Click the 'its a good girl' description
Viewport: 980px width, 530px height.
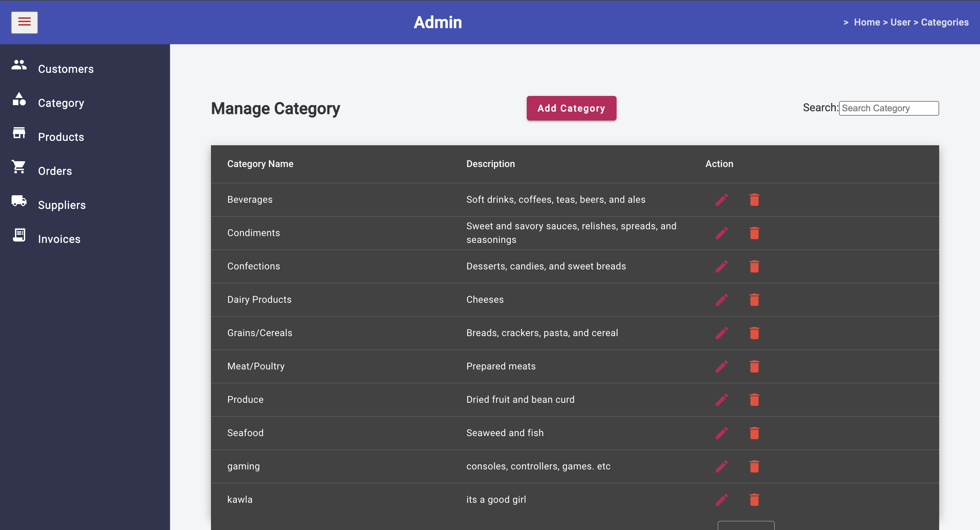pos(496,500)
